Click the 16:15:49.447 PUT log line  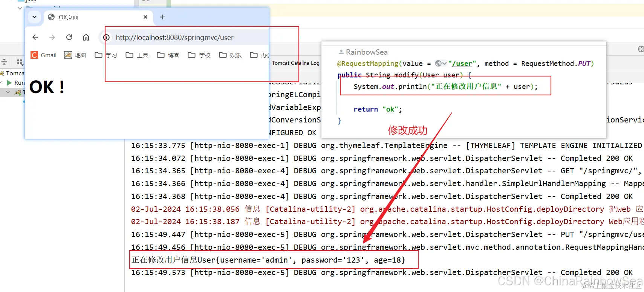[x=387, y=234]
